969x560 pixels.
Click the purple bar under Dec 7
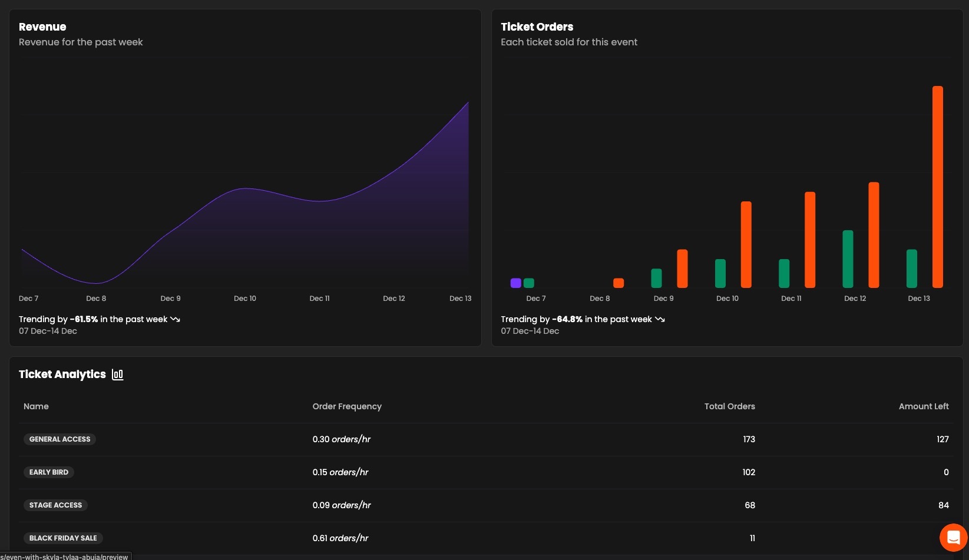pyautogui.click(x=515, y=283)
